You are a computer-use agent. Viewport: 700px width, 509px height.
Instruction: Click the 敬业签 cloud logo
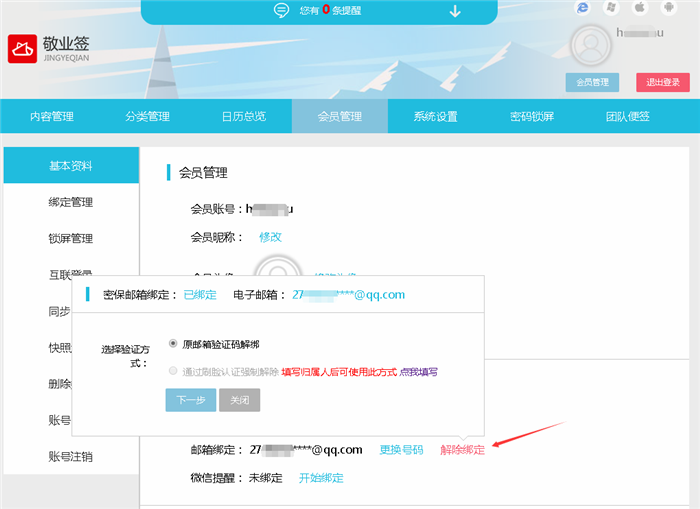tap(22, 50)
